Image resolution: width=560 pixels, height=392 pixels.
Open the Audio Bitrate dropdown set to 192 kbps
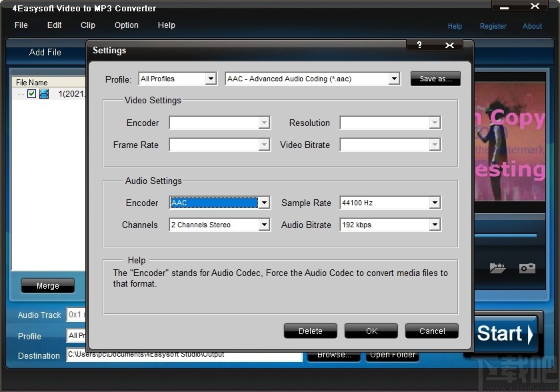tap(435, 225)
